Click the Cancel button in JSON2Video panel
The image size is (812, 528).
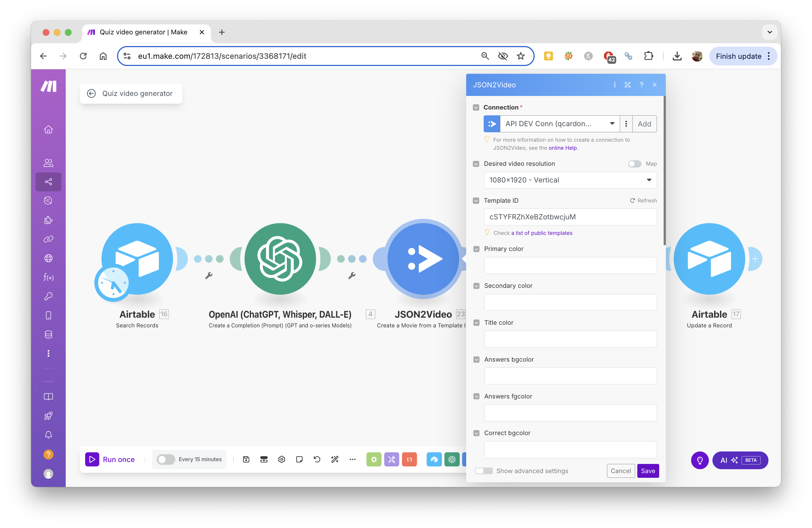point(621,471)
